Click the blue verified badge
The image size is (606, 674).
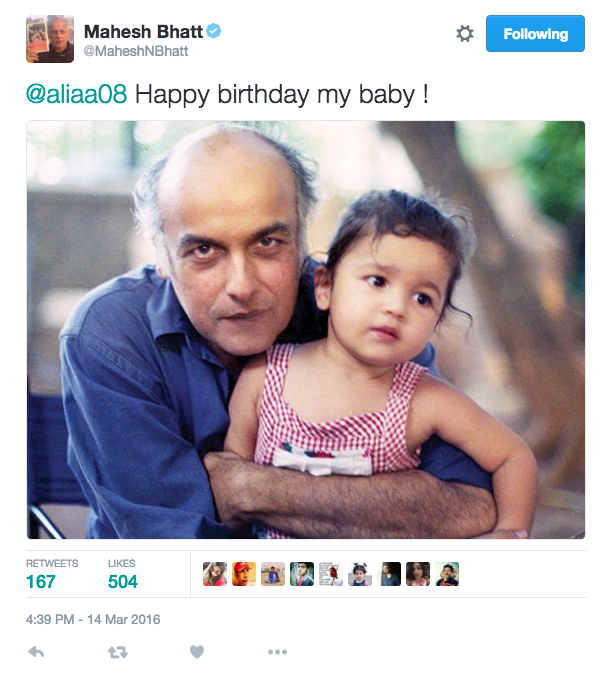pos(214,31)
